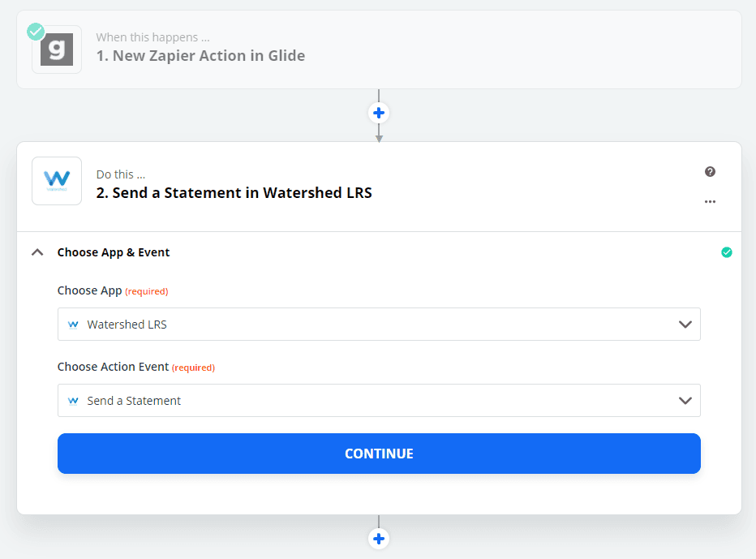Click the small Watershed icon in Choose App field
The image size is (756, 559).
pos(73,325)
